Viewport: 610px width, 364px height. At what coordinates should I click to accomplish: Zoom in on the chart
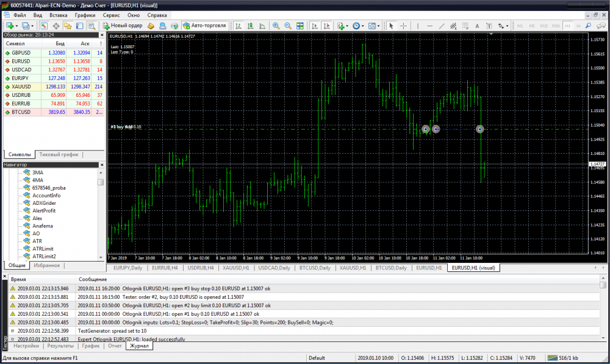[x=276, y=26]
